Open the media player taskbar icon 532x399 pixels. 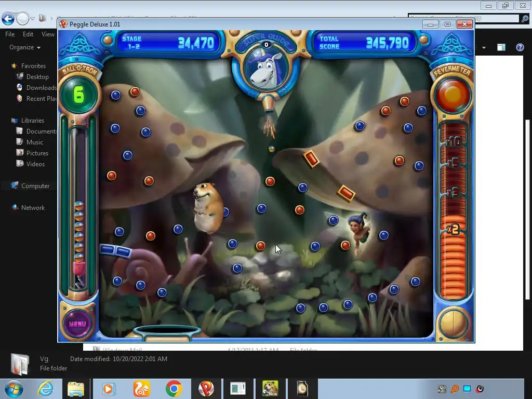click(x=109, y=389)
